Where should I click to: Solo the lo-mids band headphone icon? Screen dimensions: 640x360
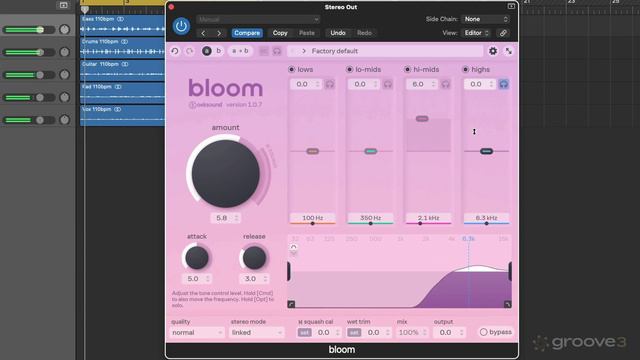tap(387, 84)
